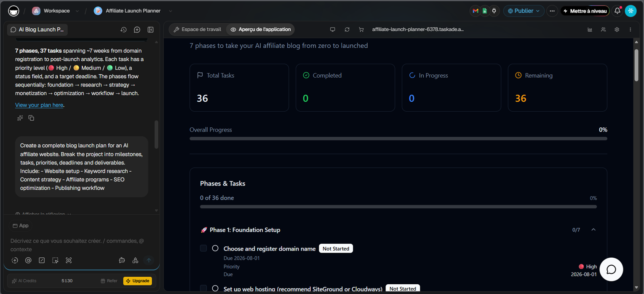Switch to Espace de travail tab

point(198,30)
